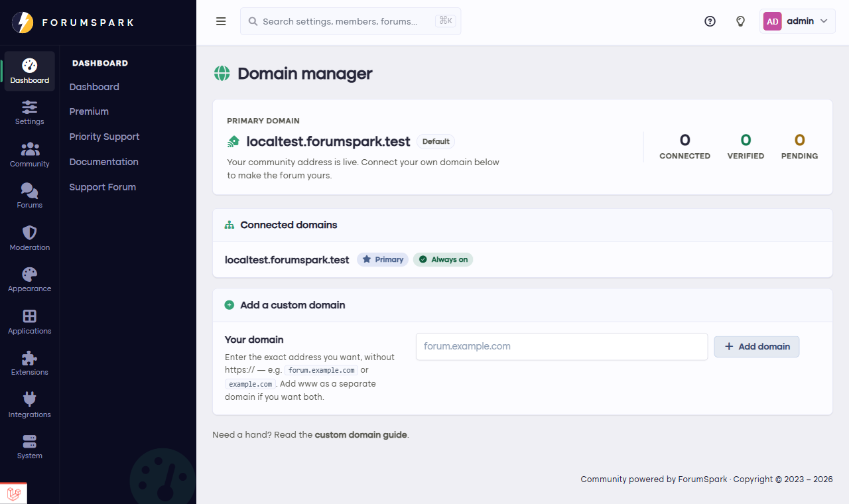Open Dashboard in the submenu

94,87
